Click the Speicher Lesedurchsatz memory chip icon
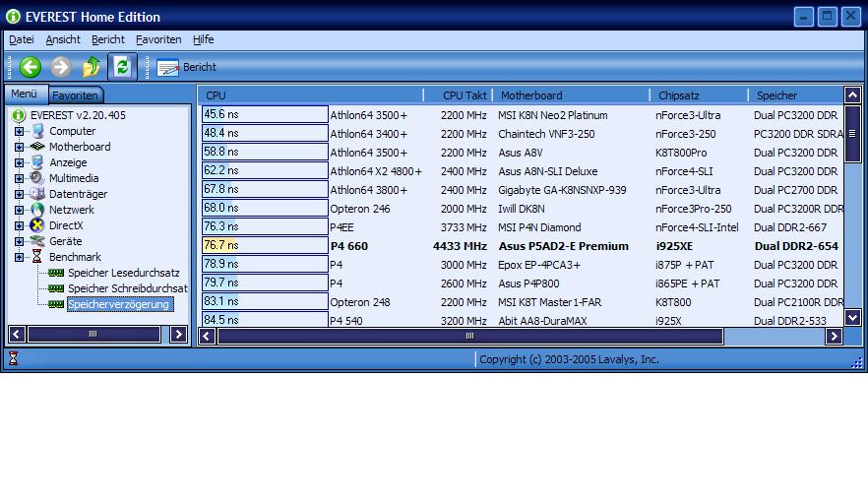 56,273
